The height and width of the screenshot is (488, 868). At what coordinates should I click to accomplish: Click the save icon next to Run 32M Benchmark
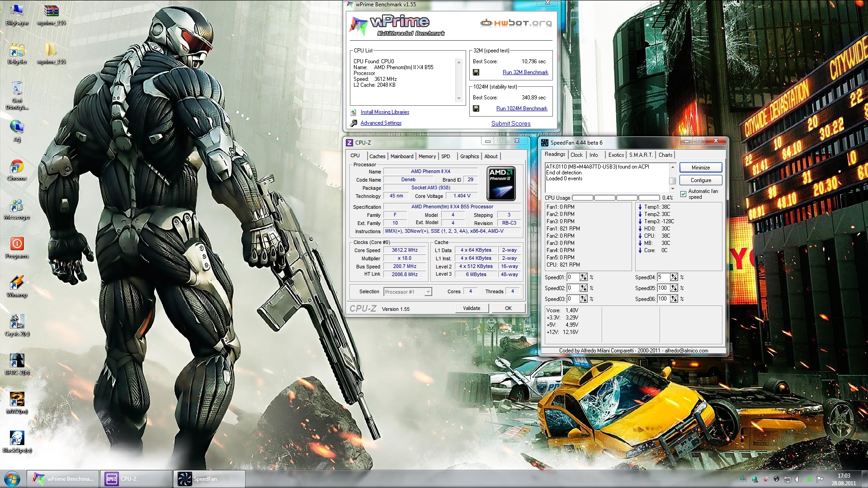(476, 72)
